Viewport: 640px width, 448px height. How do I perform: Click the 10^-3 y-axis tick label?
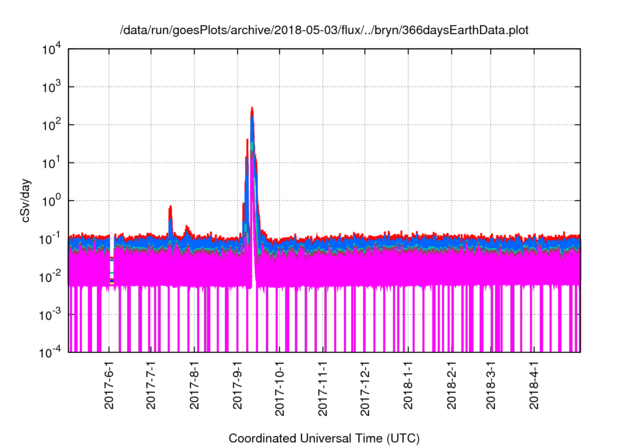tap(50, 315)
